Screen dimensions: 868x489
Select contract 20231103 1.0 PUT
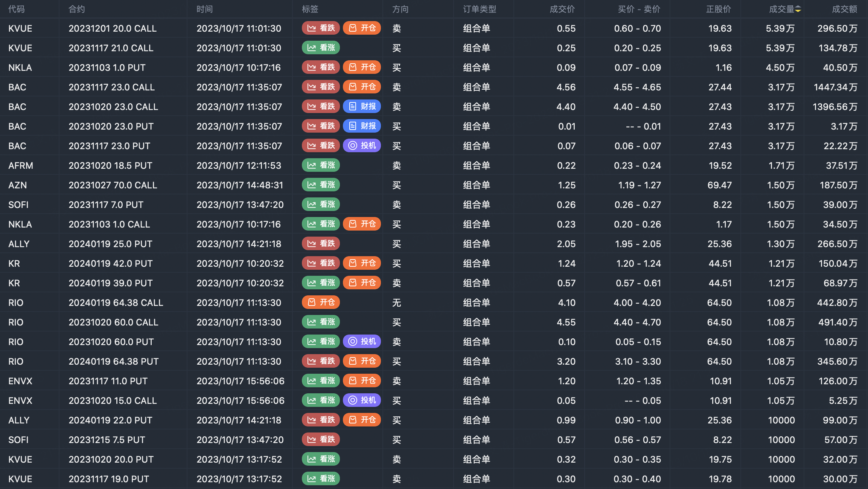(x=107, y=67)
